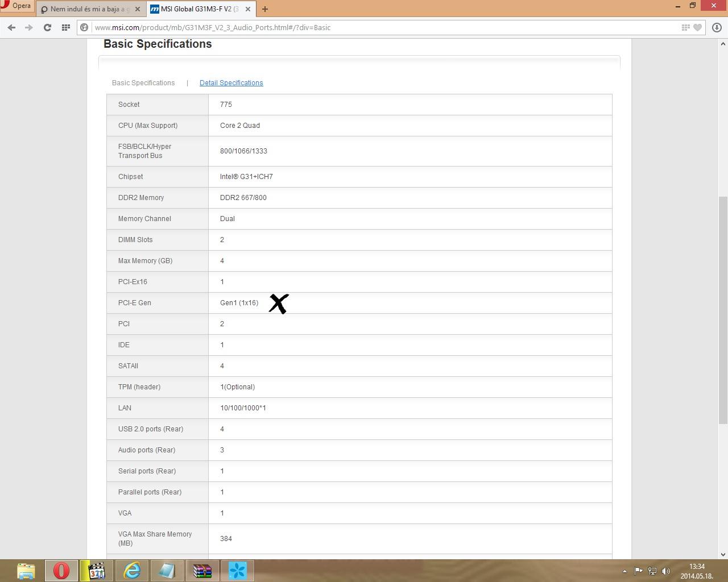Click the 'Gen1 (1x16)' value
This screenshot has width=728, height=582.
239,303
